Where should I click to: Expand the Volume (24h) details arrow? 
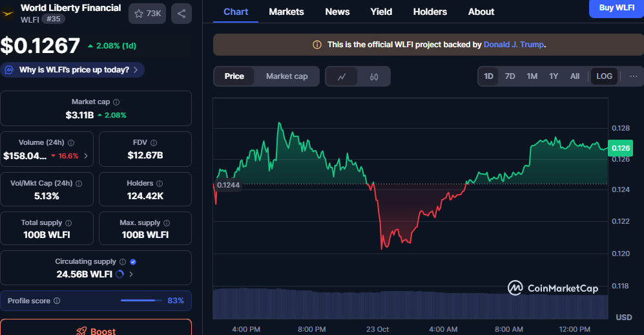86,156
